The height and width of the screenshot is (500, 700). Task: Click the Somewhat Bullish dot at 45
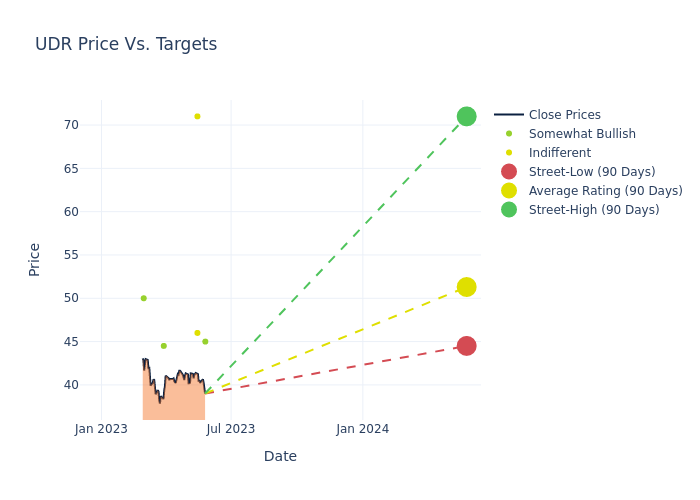click(205, 342)
